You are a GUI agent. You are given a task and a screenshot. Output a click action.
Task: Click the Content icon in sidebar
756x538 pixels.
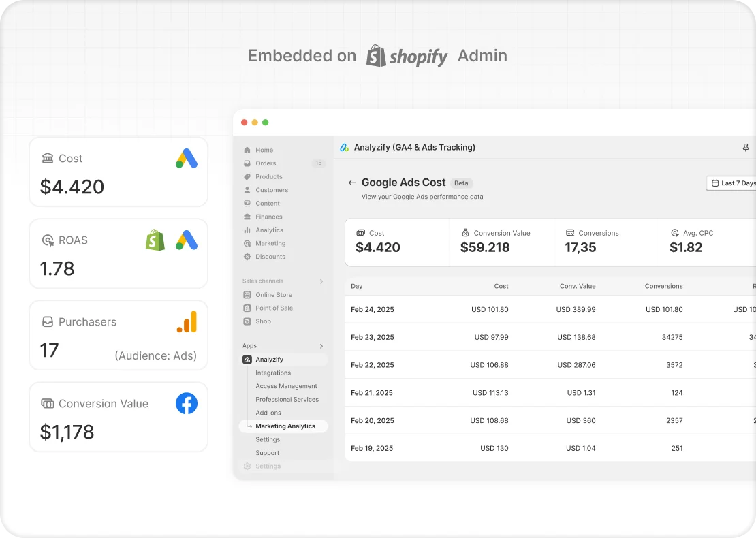click(x=247, y=204)
